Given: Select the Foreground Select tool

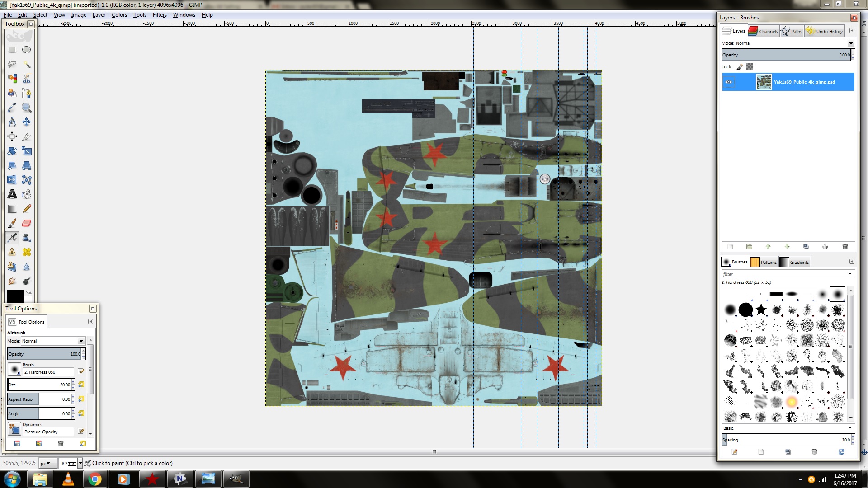Looking at the screenshot, I should (12, 93).
